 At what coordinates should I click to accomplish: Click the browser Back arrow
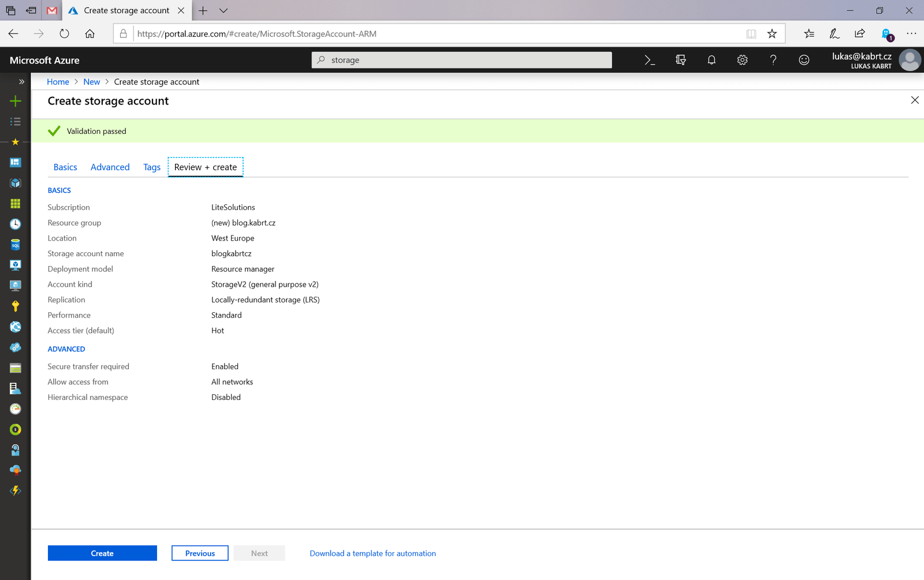pyautogui.click(x=13, y=33)
